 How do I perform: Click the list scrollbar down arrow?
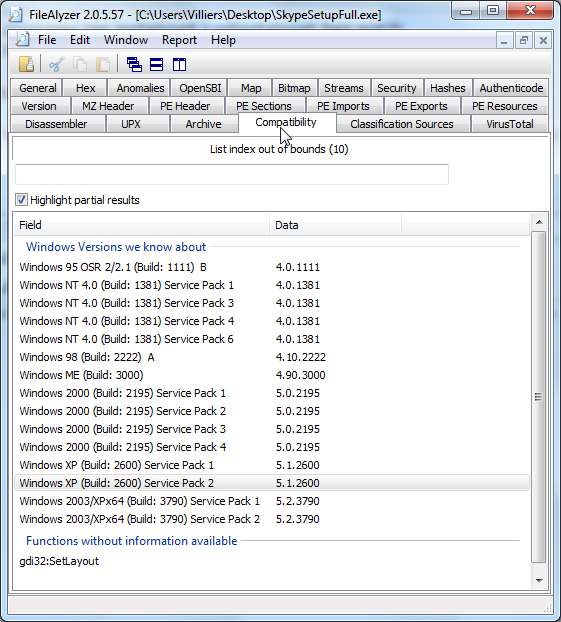coord(539,580)
